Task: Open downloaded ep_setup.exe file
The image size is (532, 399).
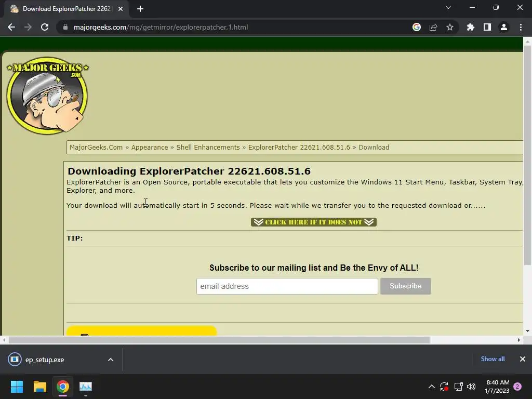Action: click(x=45, y=360)
